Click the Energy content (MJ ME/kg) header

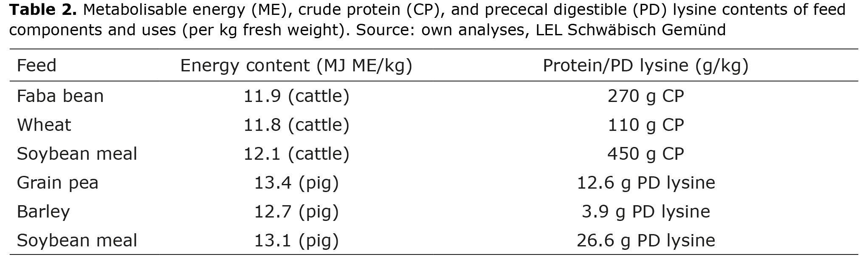coord(296,66)
